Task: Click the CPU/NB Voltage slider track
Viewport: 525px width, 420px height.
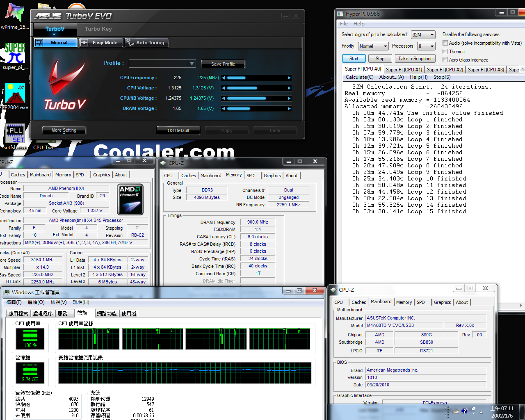Action: [256, 98]
